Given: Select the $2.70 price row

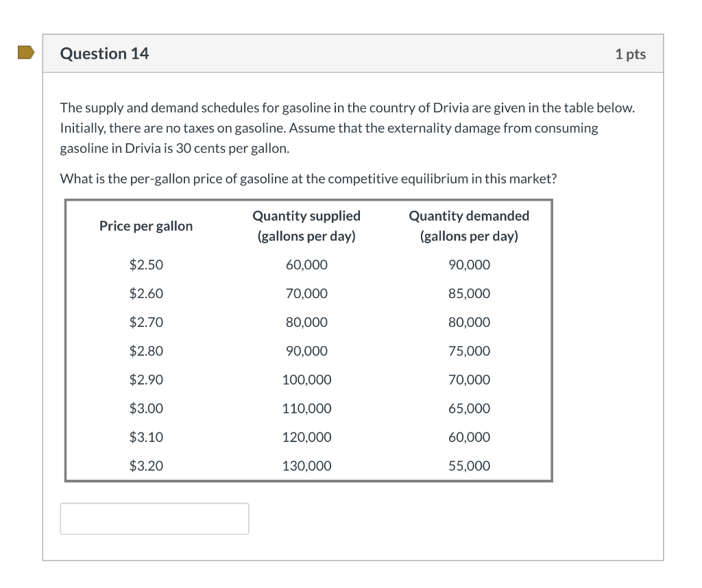Looking at the screenshot, I should pyautogui.click(x=146, y=322).
